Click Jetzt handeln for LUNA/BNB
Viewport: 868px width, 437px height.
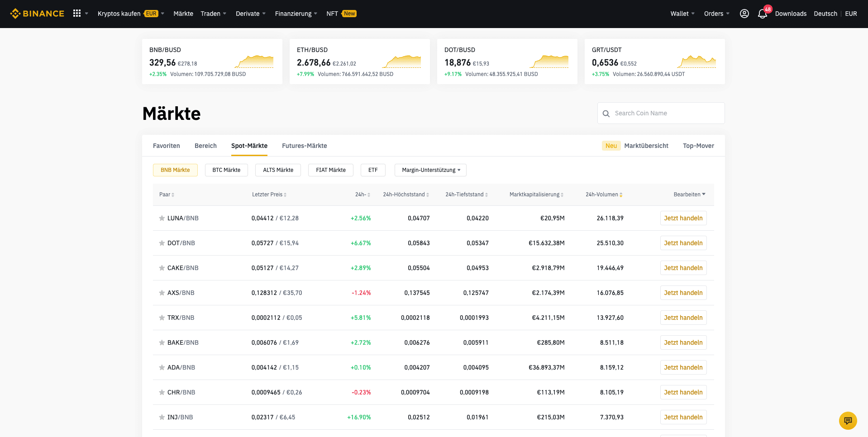pyautogui.click(x=683, y=218)
